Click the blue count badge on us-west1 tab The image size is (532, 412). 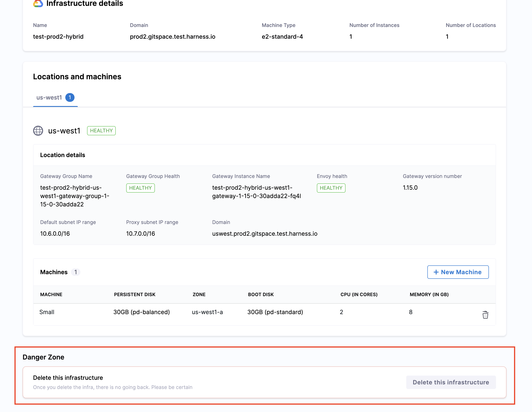coord(70,97)
